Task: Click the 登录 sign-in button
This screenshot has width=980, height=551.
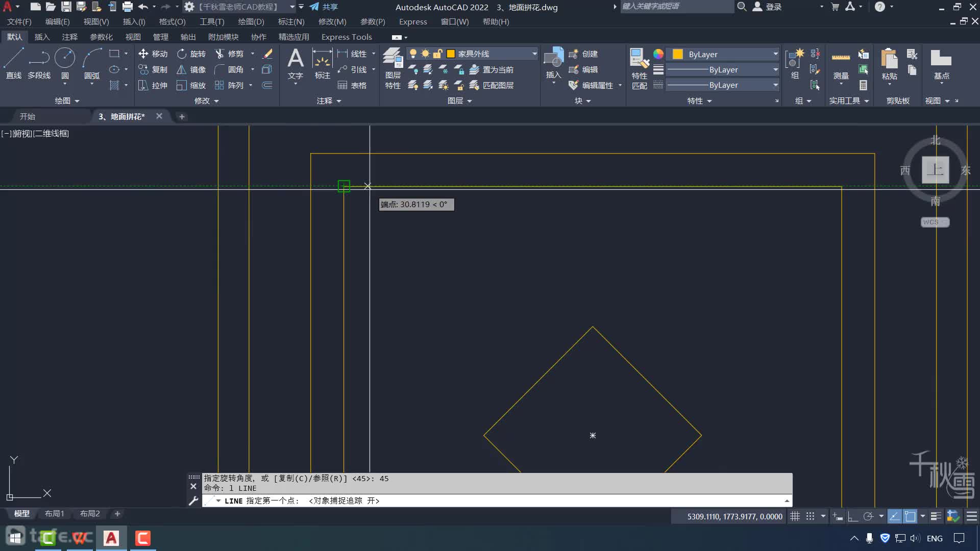Action: (767, 7)
